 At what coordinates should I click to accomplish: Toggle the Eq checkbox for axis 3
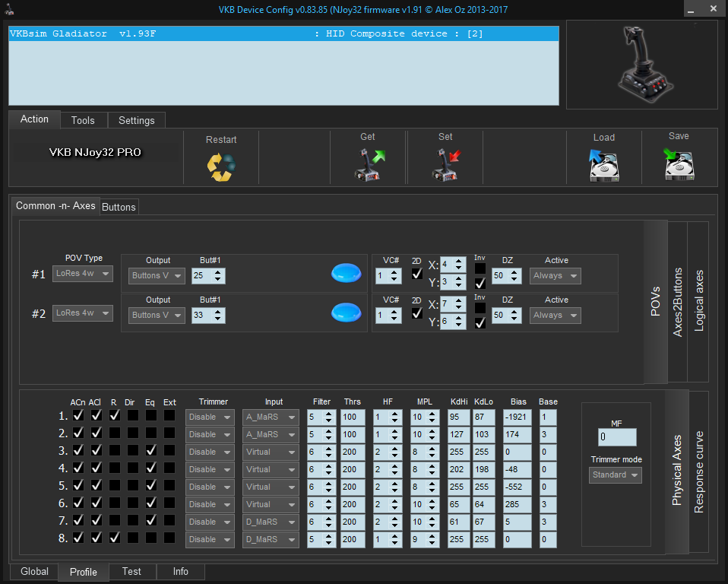coord(150,451)
